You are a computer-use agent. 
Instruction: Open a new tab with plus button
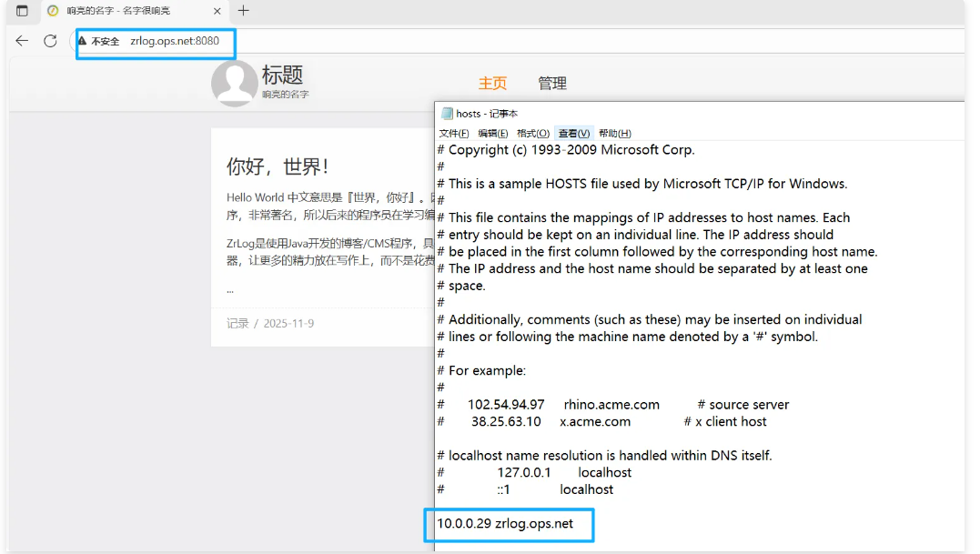click(x=243, y=11)
